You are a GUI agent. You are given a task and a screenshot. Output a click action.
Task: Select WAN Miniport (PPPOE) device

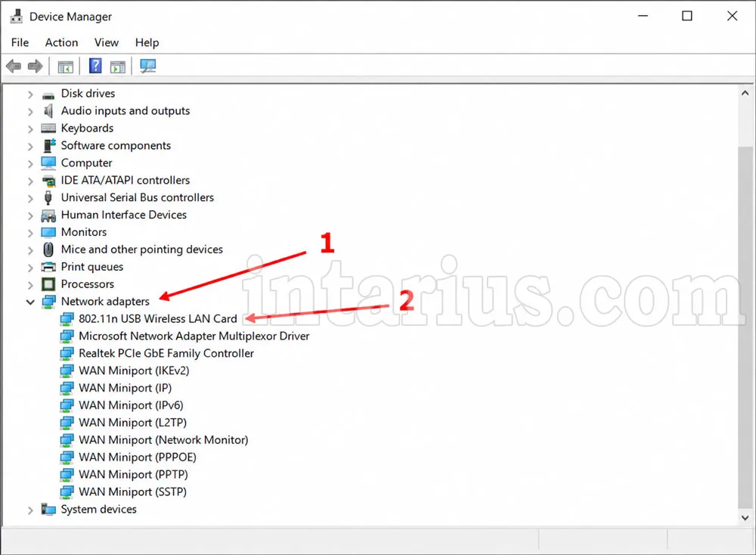click(138, 457)
